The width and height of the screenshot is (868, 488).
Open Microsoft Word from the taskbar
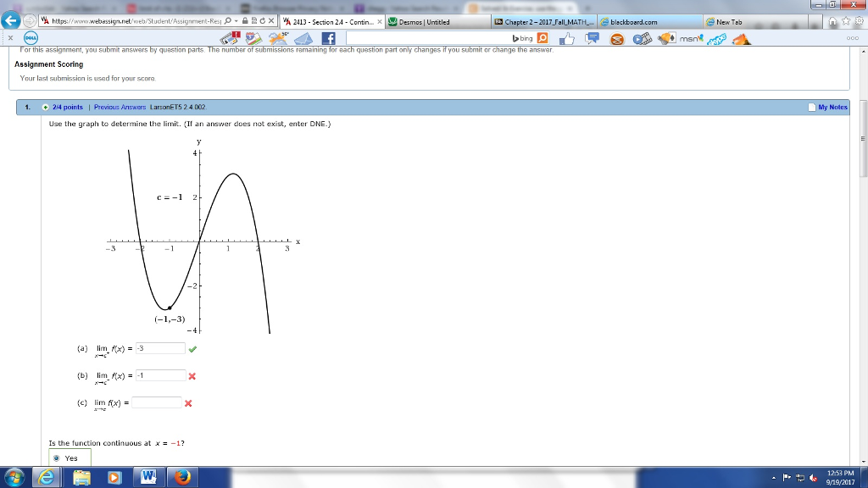point(149,475)
